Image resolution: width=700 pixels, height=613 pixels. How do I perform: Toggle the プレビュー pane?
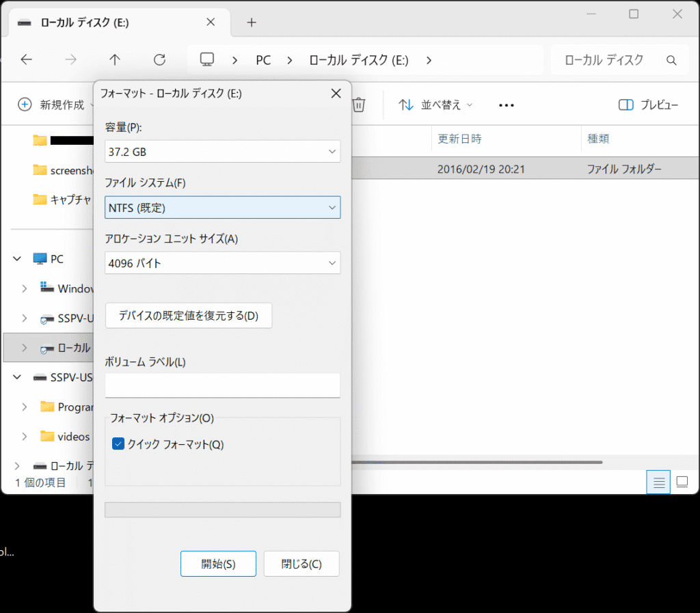point(648,105)
